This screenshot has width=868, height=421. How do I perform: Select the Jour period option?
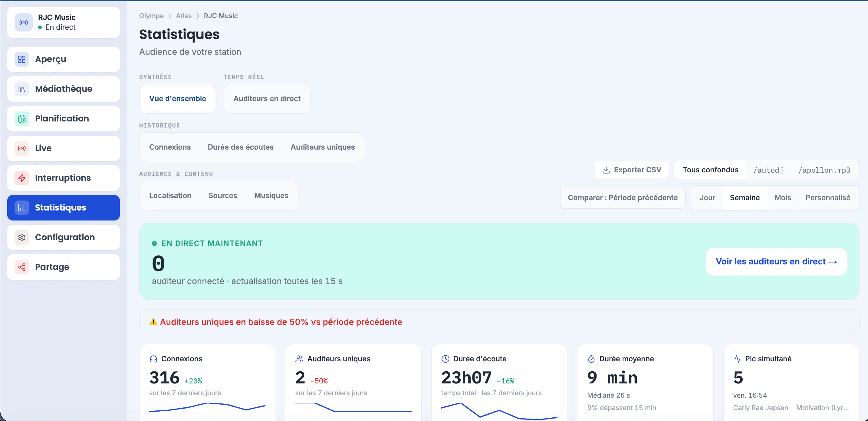click(x=707, y=198)
